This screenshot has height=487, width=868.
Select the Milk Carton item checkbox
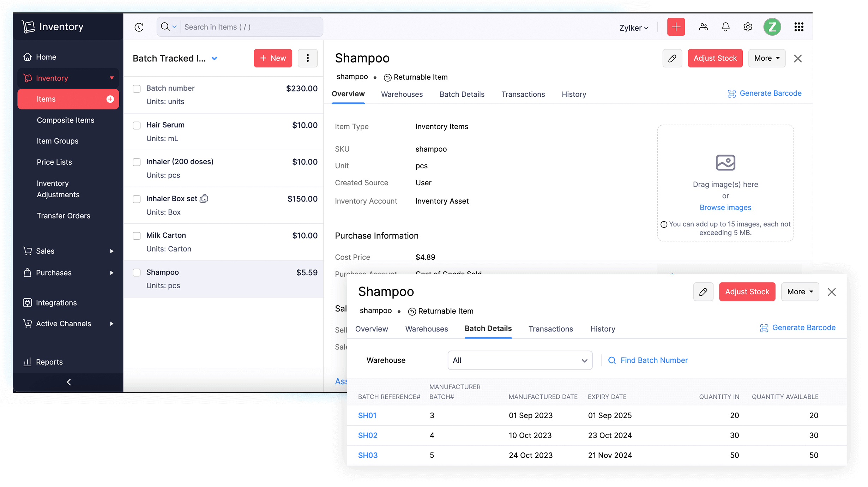137,236
